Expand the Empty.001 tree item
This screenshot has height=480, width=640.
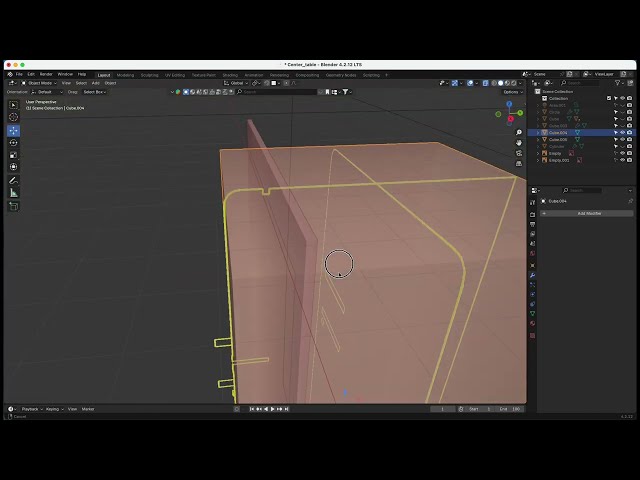[x=538, y=160]
